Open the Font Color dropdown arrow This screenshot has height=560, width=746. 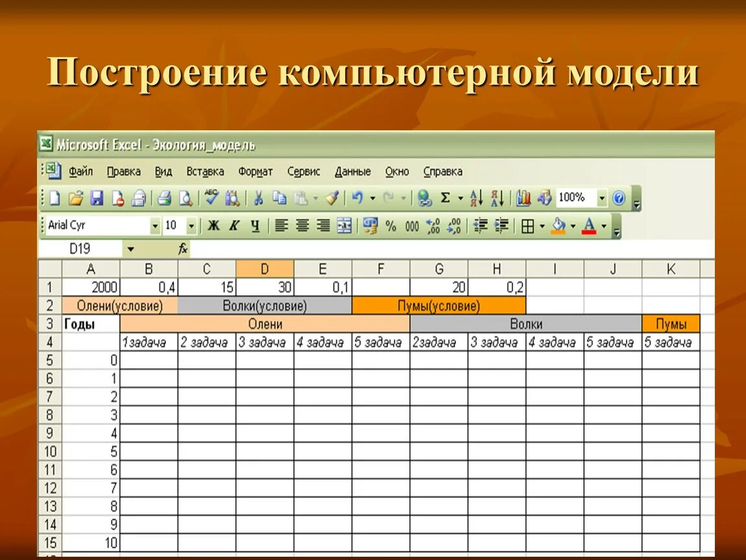click(x=604, y=226)
